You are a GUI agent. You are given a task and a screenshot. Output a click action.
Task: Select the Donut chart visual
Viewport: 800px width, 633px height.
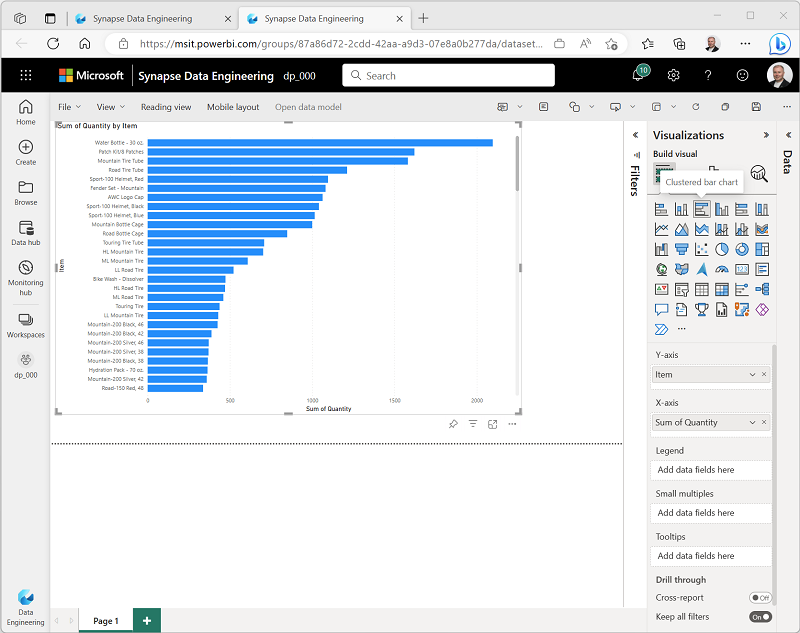pyautogui.click(x=742, y=249)
